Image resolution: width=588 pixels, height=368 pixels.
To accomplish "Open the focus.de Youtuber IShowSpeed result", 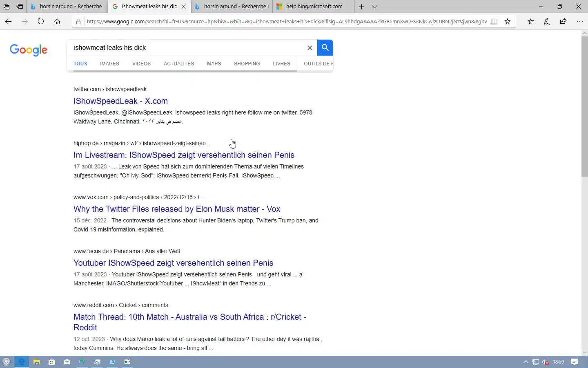I will click(x=173, y=263).
